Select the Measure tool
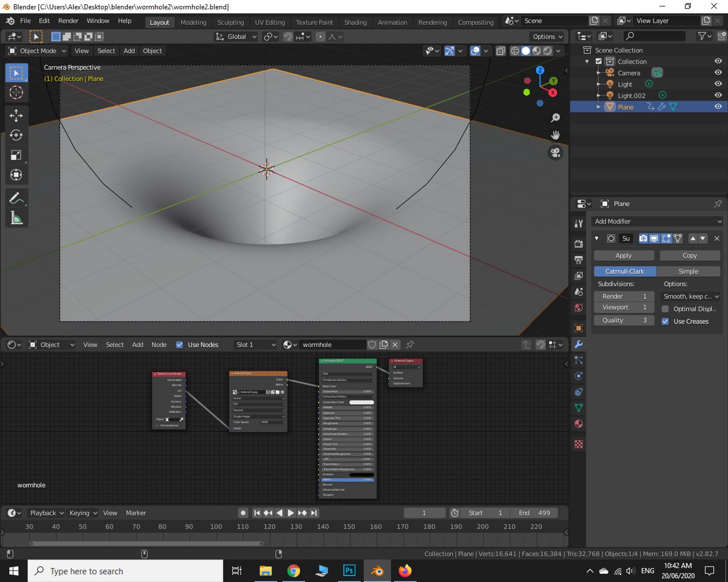 [16, 218]
